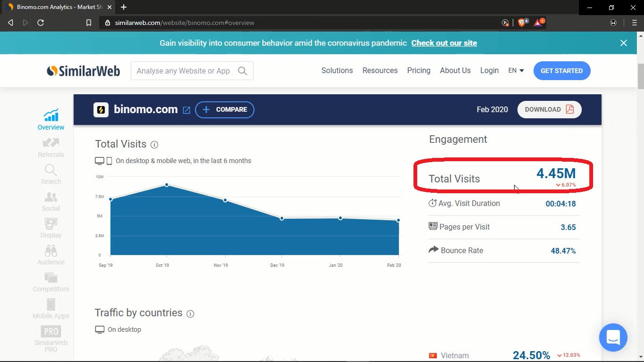644x362 pixels.
Task: Select the Dec '19 data point on the chart
Action: pyautogui.click(x=282, y=218)
